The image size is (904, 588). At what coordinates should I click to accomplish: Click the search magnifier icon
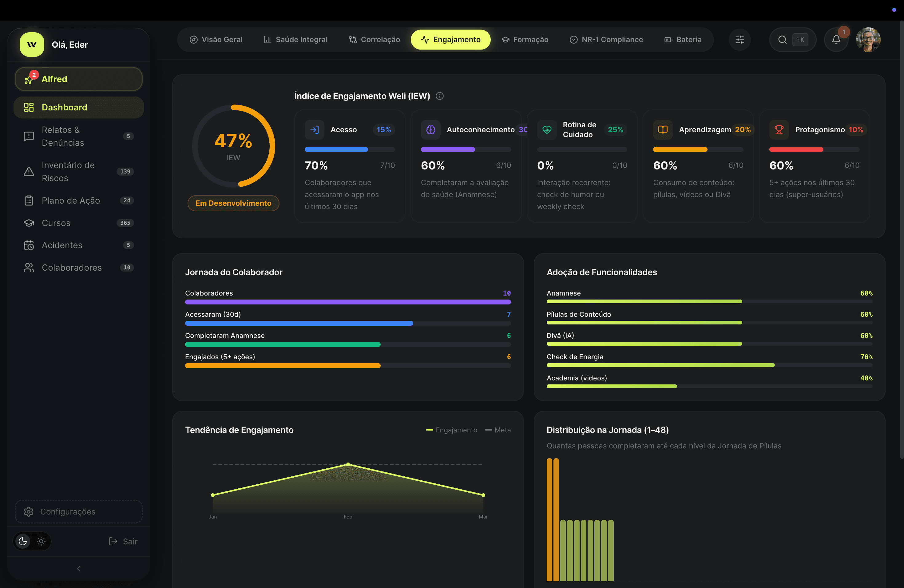[782, 39]
